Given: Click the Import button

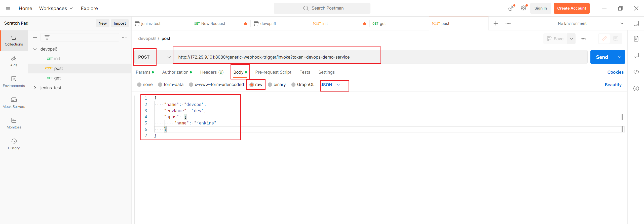Looking at the screenshot, I should coord(120,23).
